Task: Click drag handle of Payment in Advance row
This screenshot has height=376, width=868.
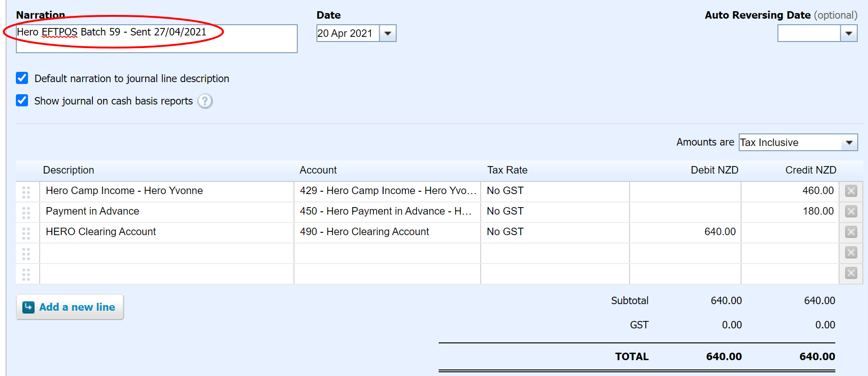Action: coord(26,212)
